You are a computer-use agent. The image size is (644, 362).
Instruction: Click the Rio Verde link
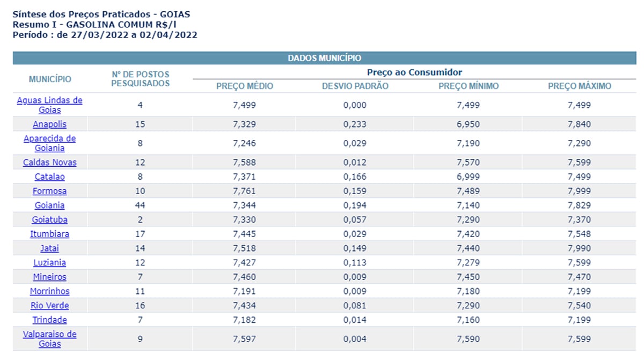(49, 306)
